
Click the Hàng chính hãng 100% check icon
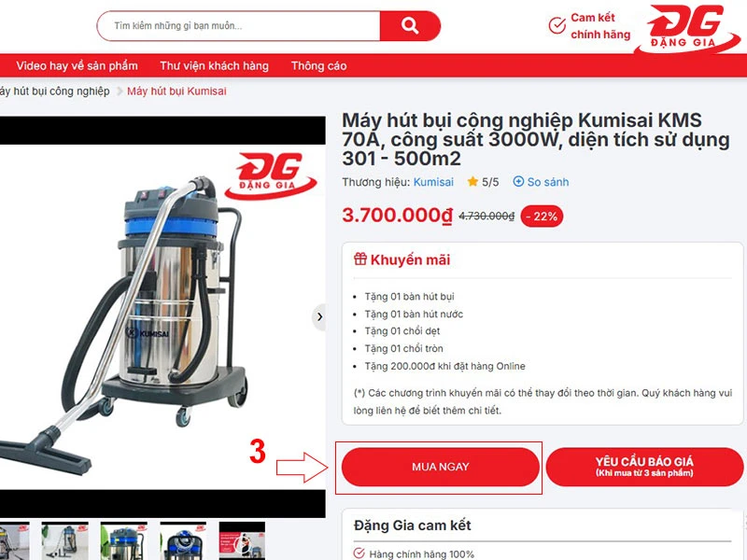click(359, 553)
